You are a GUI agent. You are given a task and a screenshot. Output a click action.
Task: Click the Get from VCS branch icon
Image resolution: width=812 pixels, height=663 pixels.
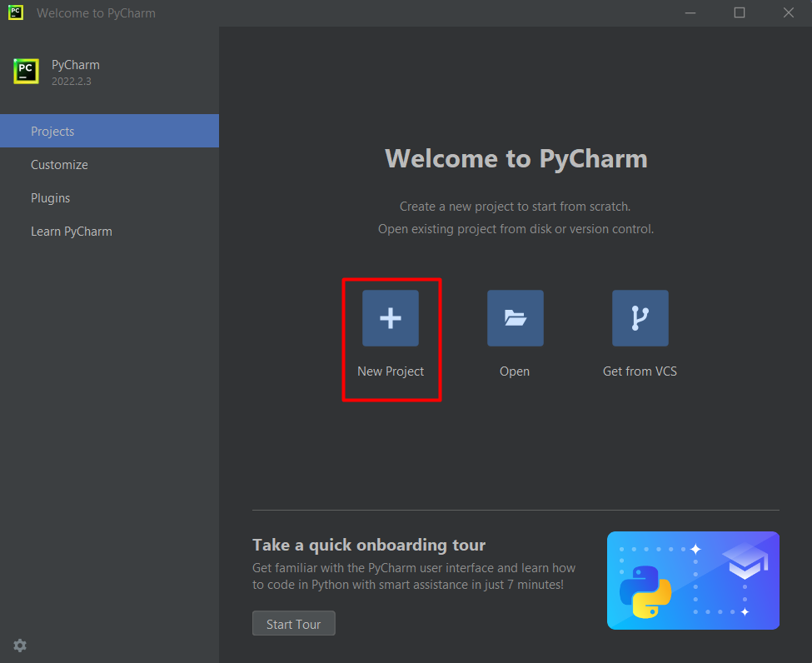click(640, 318)
